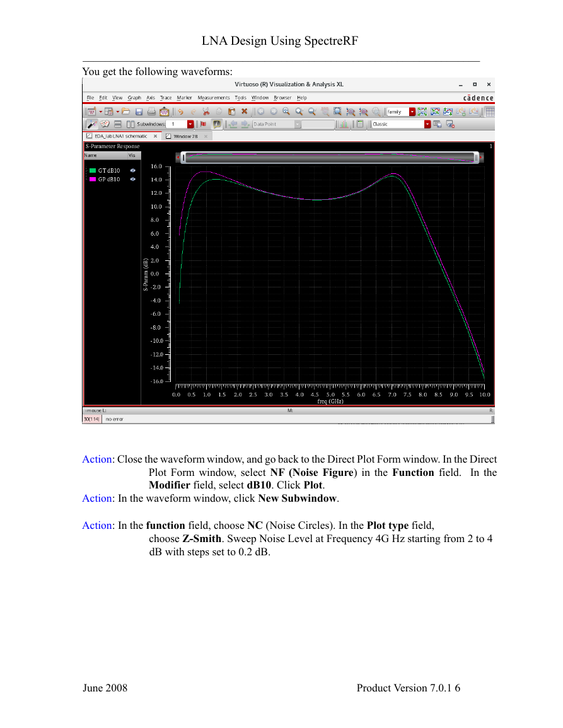Open the Tools menu
This screenshot has height=728, width=563.
[241, 98]
